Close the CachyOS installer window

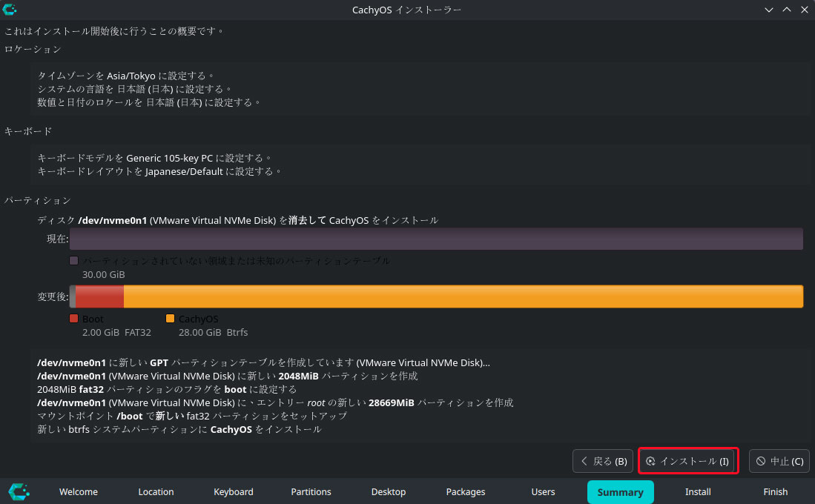(805, 10)
